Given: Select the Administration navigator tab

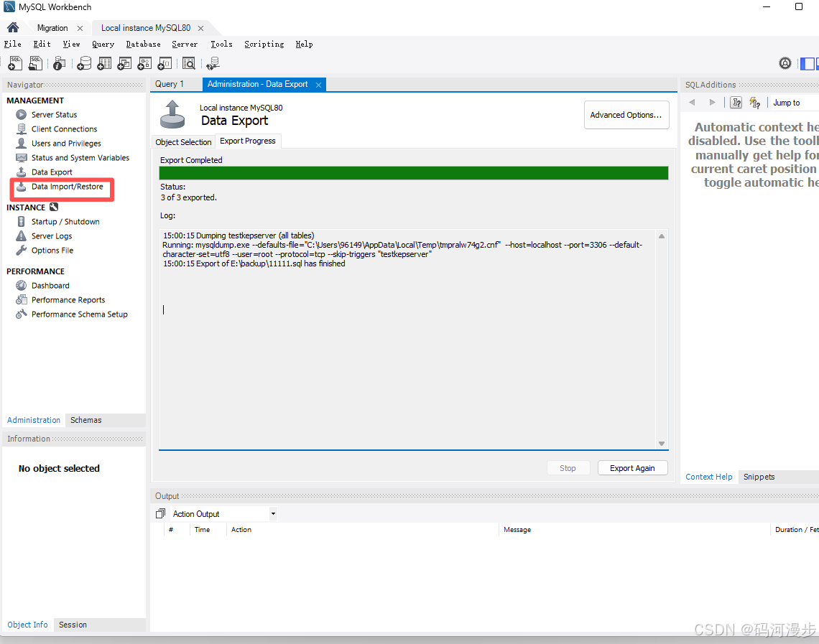Looking at the screenshot, I should 34,419.
